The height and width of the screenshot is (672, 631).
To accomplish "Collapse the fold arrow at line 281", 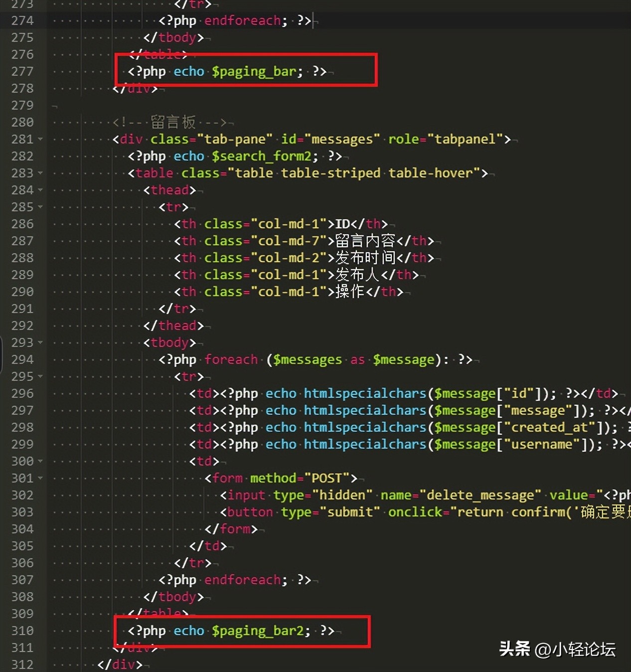I will [40, 140].
